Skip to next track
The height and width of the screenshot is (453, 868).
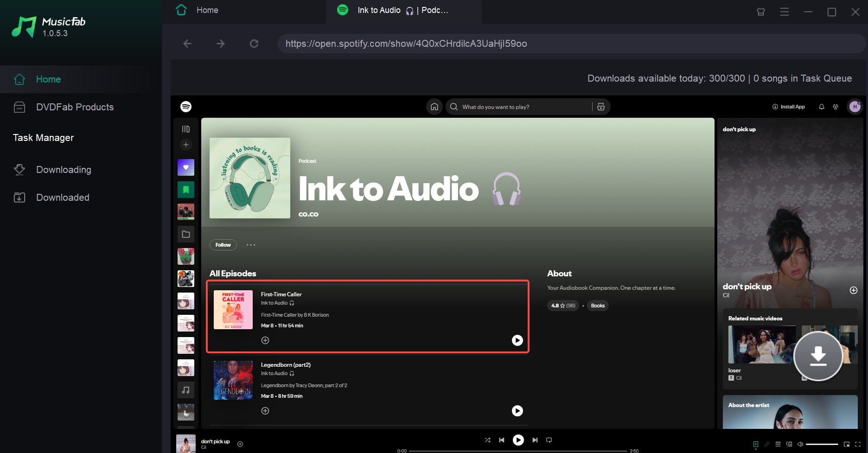(x=535, y=440)
